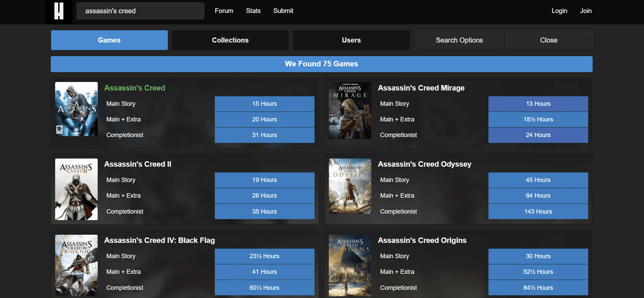Focus the search field containing "assassin's creed"
This screenshot has width=644, height=298.
click(140, 11)
